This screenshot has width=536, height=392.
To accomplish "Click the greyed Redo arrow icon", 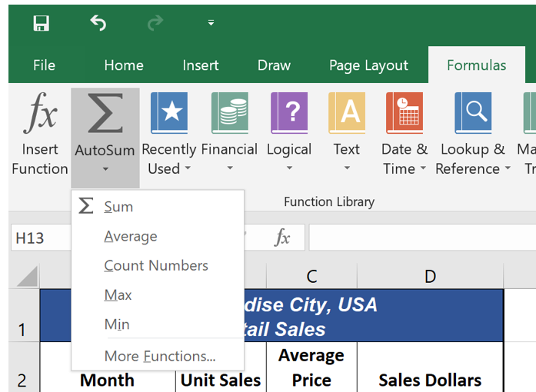I will 155,23.
